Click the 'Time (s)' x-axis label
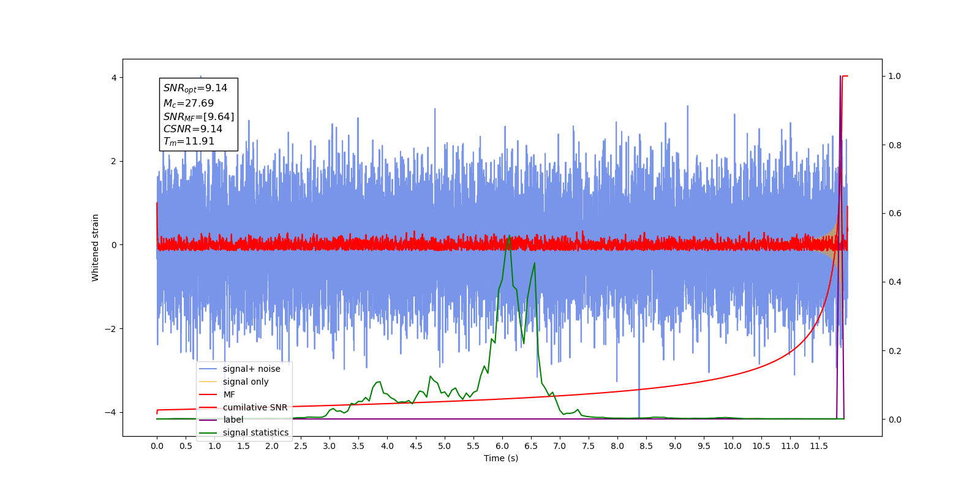The width and height of the screenshot is (980, 490). tap(501, 458)
